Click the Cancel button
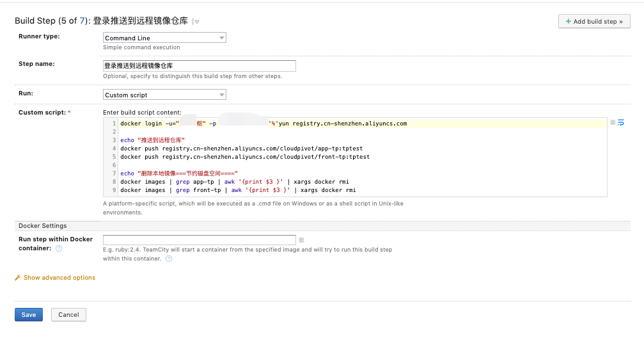The image size is (644, 338). (x=68, y=314)
